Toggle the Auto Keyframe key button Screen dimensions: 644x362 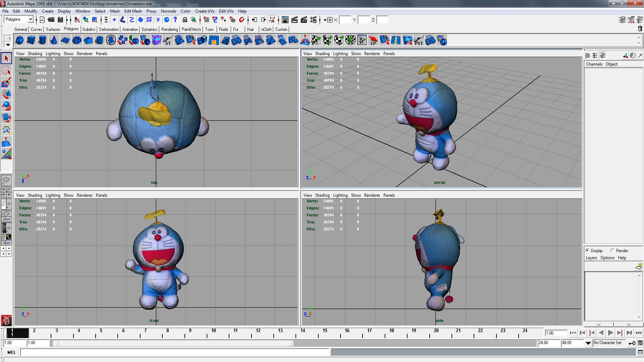(x=632, y=343)
